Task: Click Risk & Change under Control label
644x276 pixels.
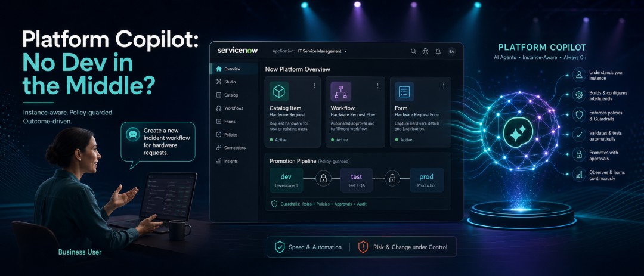Action: [410, 247]
